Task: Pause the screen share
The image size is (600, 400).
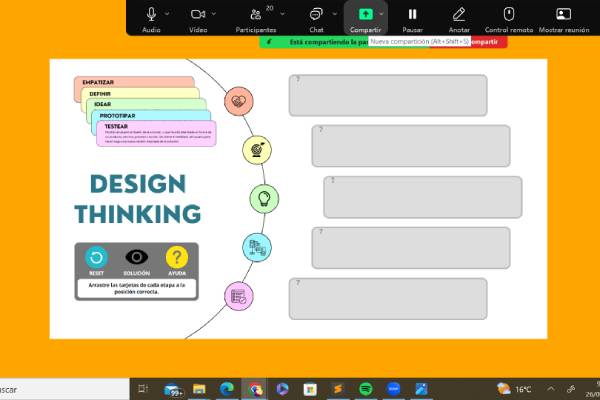Action: tap(412, 14)
